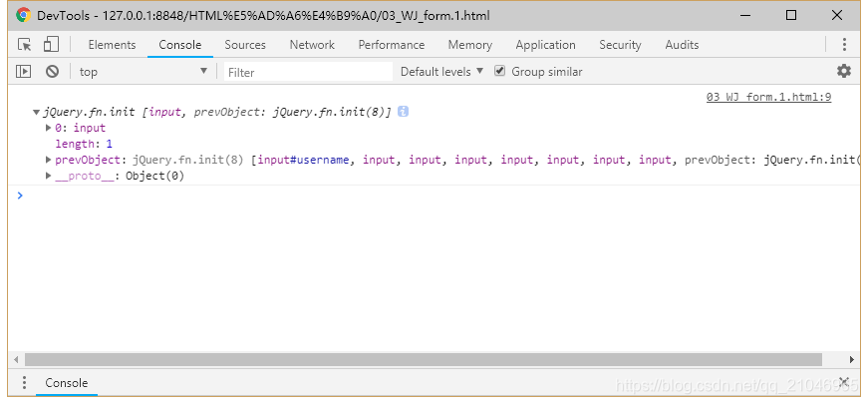This screenshot has height=404, width=868.
Task: Open source link 03_WJ_form.1.html:9
Action: (769, 97)
